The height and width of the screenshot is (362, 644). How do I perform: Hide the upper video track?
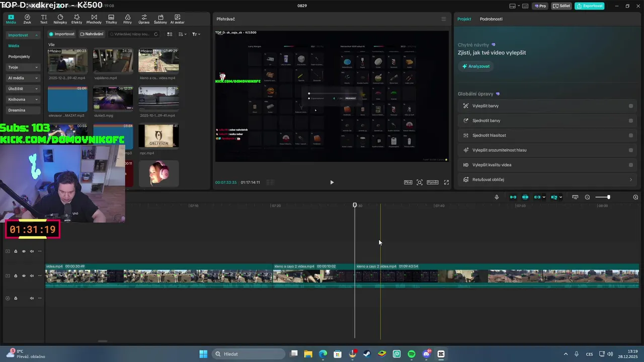click(x=24, y=251)
